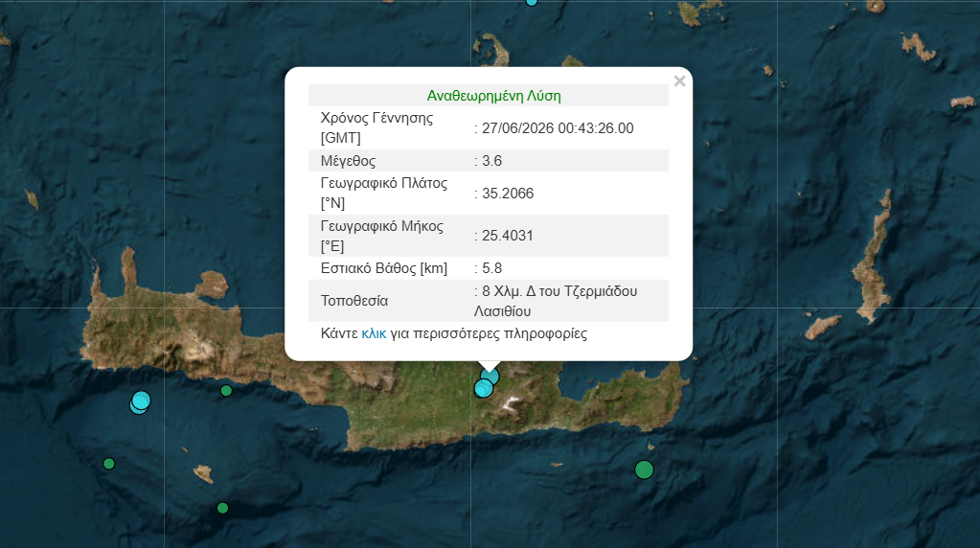Click the longitude value 25.4031
Screen dimensions: 980x548
click(508, 236)
